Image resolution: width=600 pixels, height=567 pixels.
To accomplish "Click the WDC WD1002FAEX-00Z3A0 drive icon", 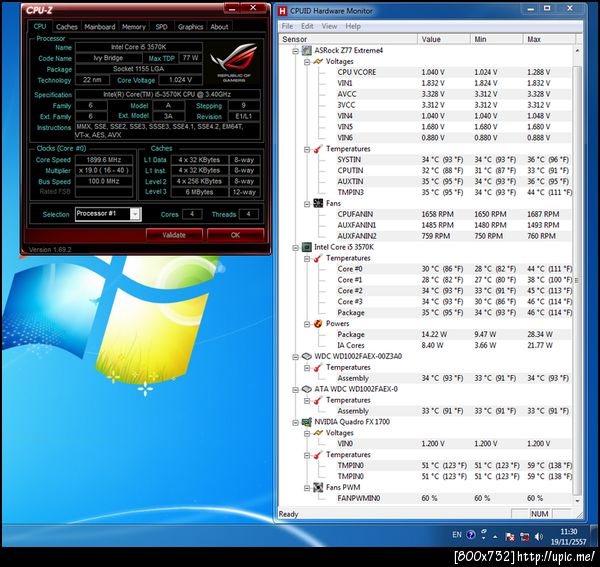I will click(x=307, y=356).
